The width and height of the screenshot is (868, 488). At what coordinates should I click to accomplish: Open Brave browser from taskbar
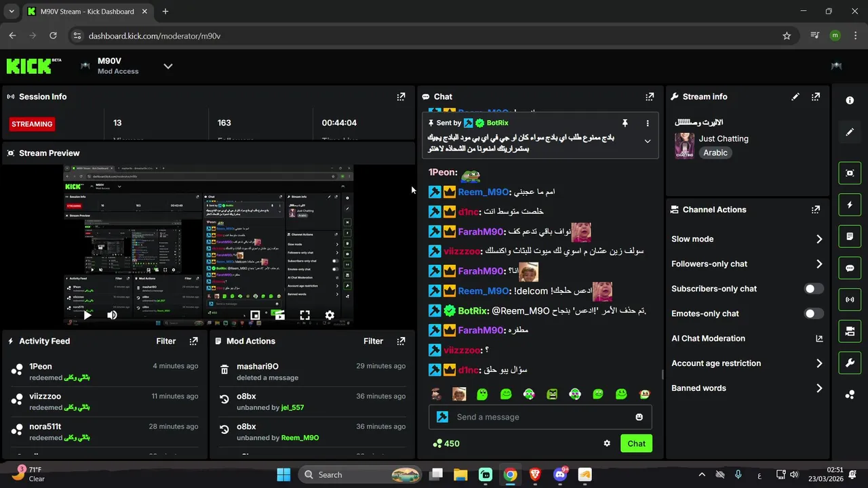pos(535,474)
